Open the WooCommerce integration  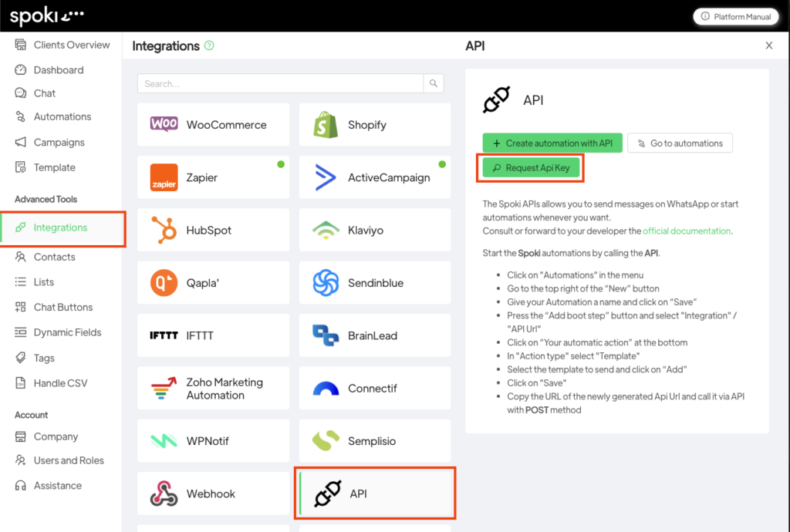213,124
